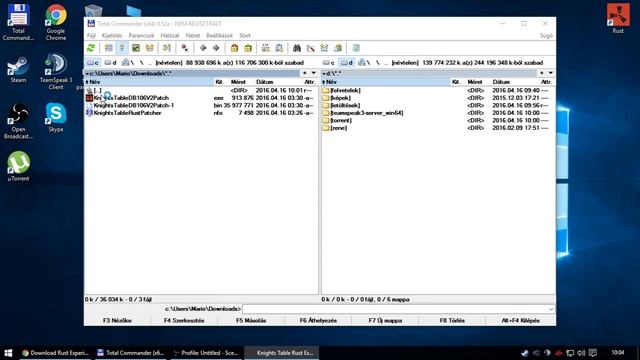The height and width of the screenshot is (360, 640).
Task: Click the synchronize directories icon
Action: (324, 48)
